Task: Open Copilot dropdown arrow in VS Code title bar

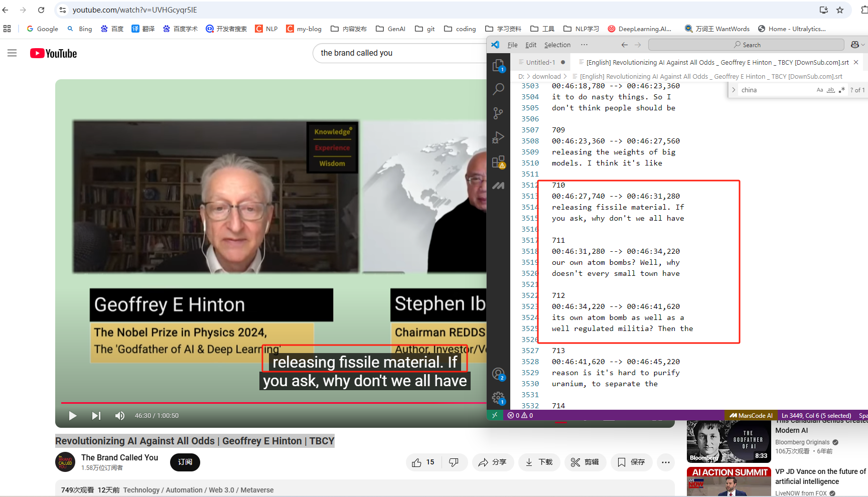Action: [x=863, y=45]
